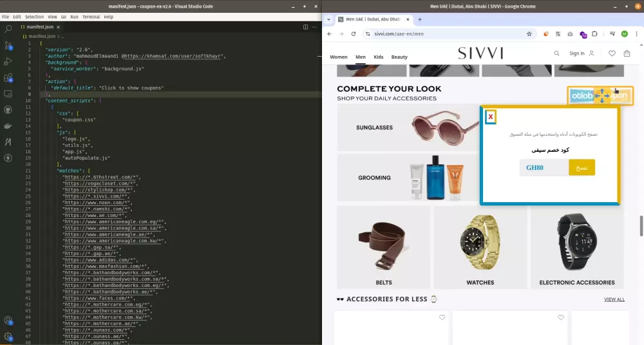Close the manifest.json editor tab
The image size is (644, 345).
59,27
